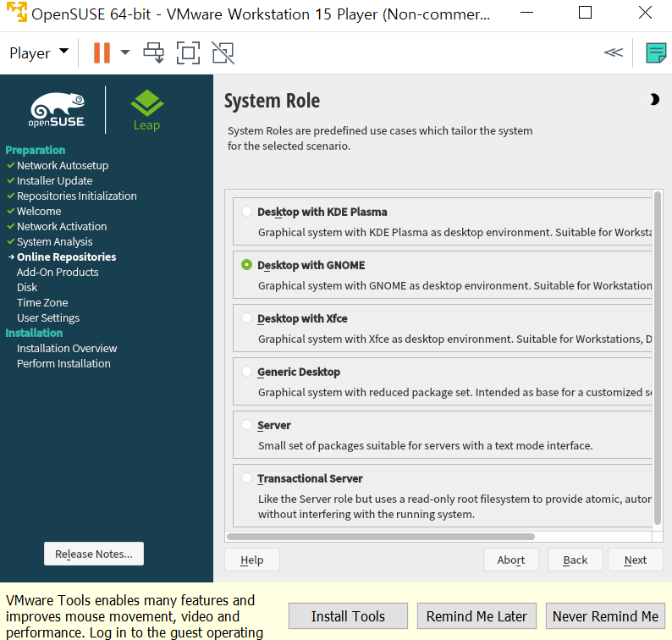The image size is (672, 640).
Task: Maximize the VMware Player window
Action: (x=585, y=13)
